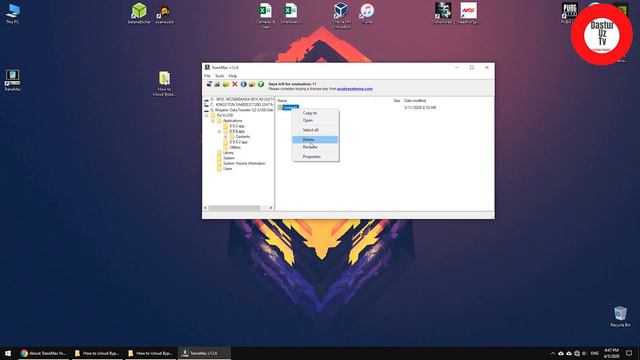
Task: Select highlighted Contents item in file list
Action: pyautogui.click(x=290, y=107)
